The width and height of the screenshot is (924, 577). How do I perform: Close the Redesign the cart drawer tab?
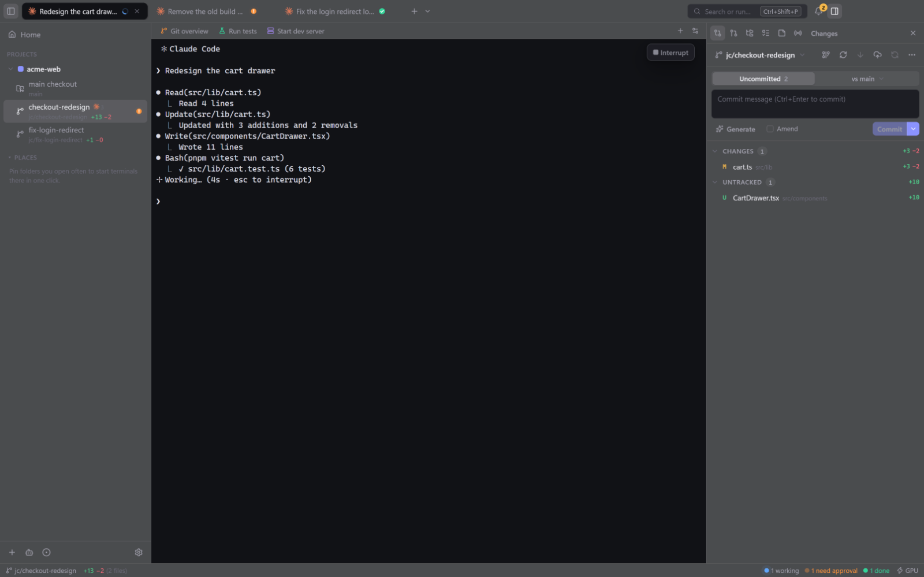point(137,11)
